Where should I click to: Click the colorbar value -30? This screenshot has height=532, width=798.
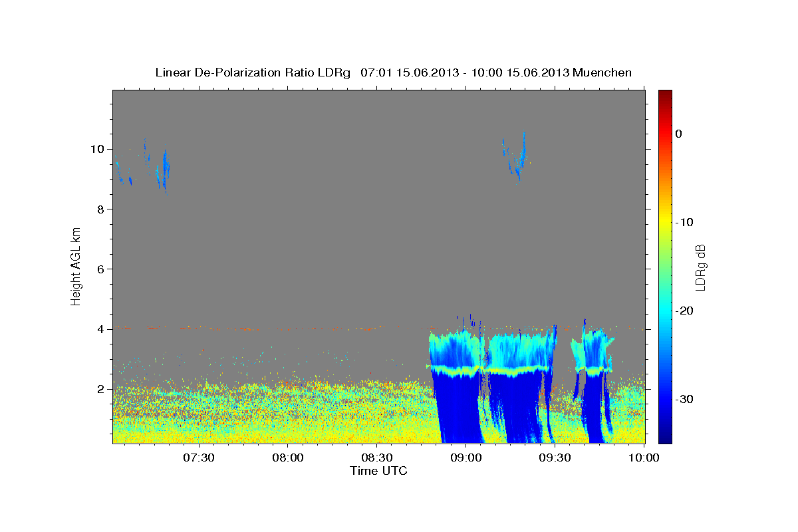point(684,399)
